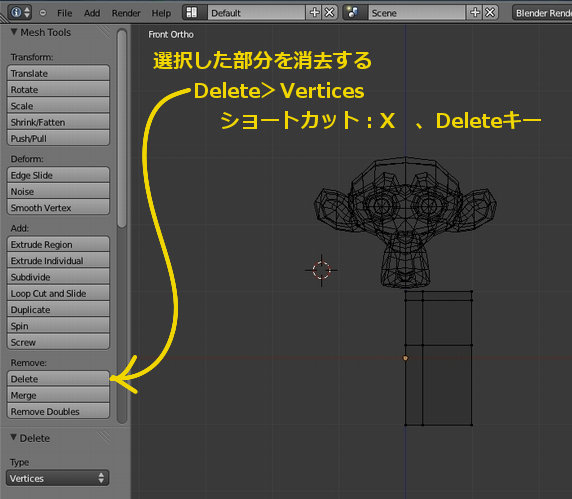This screenshot has height=499, width=572.
Task: Collapse the Mesh Tools panel
Action: [14, 32]
